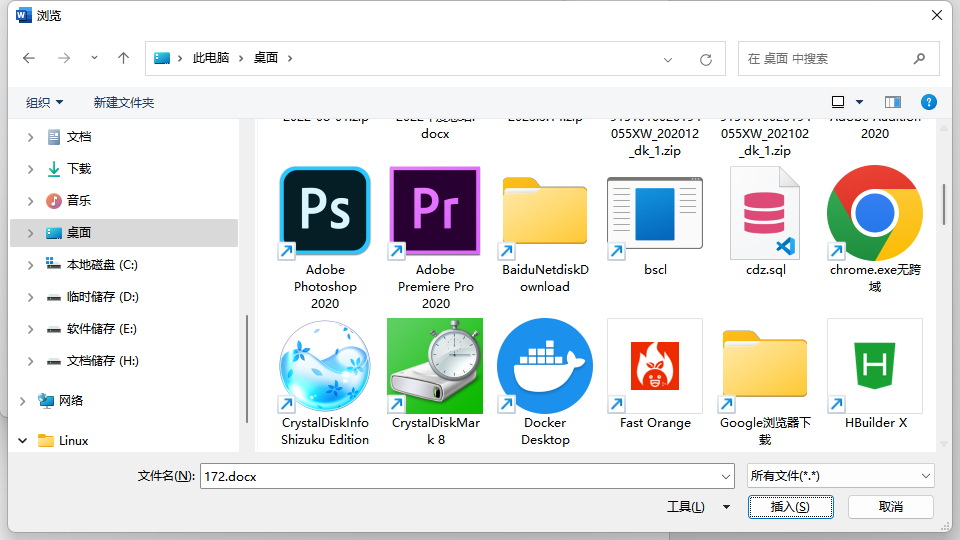Click the navigation pane scrollbar
Viewport: 960px width, 540px height.
tap(246, 369)
